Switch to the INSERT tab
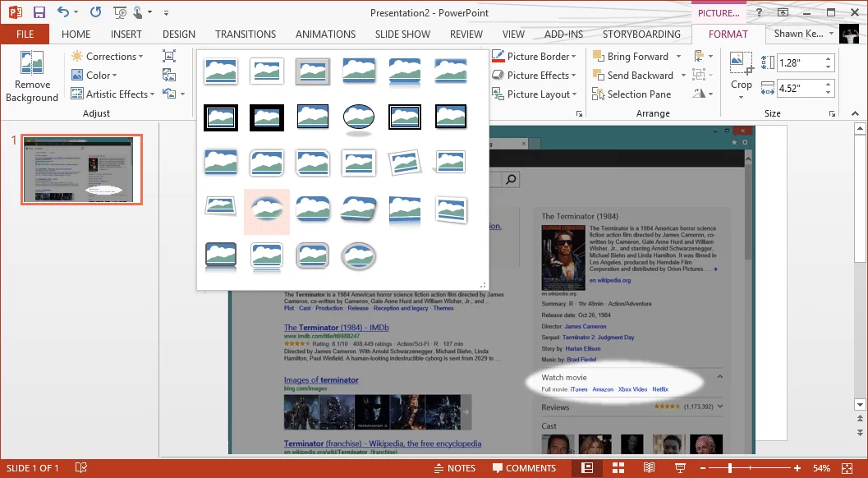Image resolution: width=868 pixels, height=478 pixels. click(126, 34)
